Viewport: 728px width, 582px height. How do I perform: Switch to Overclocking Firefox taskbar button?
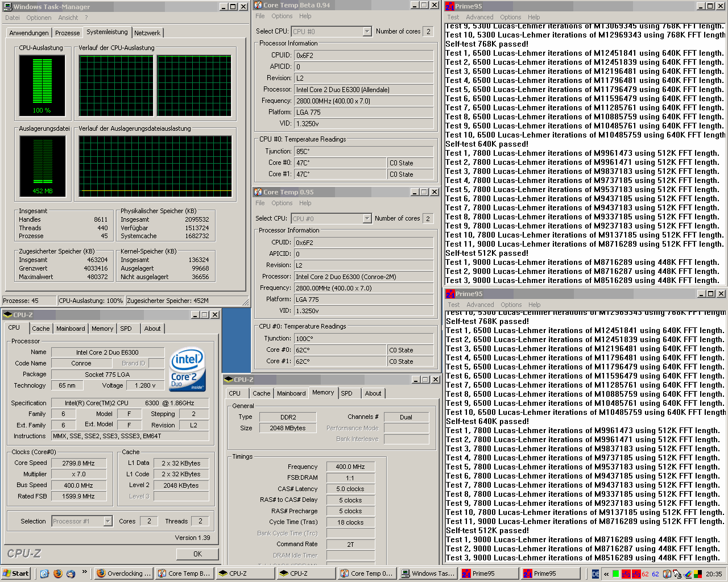pos(123,573)
